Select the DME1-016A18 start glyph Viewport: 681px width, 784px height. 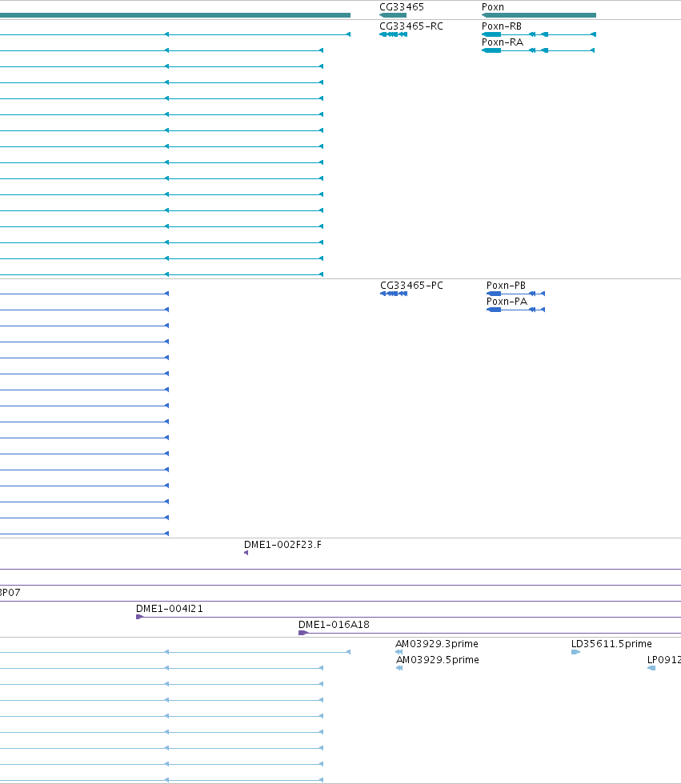[x=303, y=633]
